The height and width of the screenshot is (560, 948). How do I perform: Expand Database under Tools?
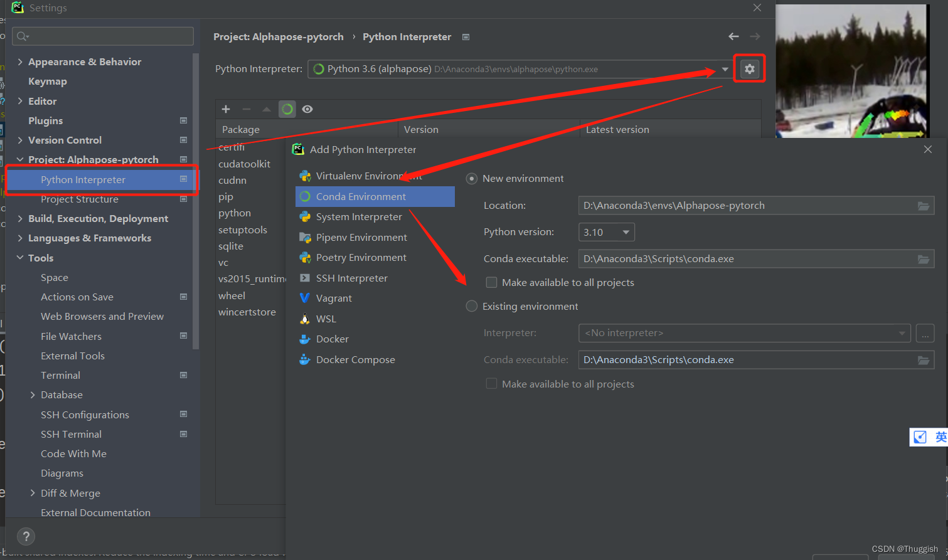pyautogui.click(x=33, y=394)
